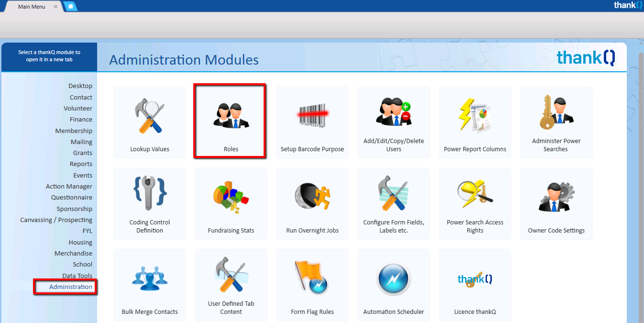Open Add/Edit/Copy/Delete Users module
Image resolution: width=644 pixels, height=323 pixels.
coord(394,123)
